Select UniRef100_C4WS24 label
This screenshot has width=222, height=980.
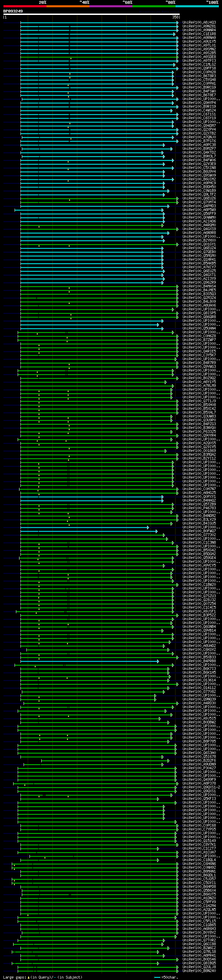199,110
